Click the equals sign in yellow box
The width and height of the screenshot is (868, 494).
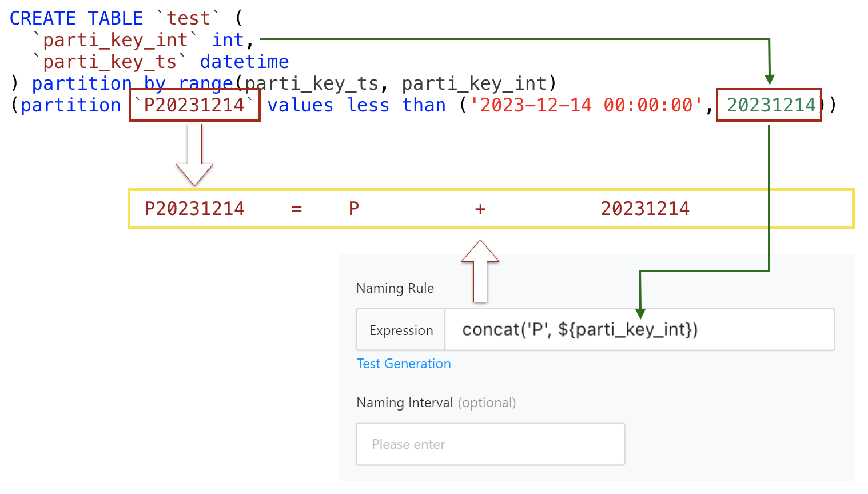(x=296, y=209)
